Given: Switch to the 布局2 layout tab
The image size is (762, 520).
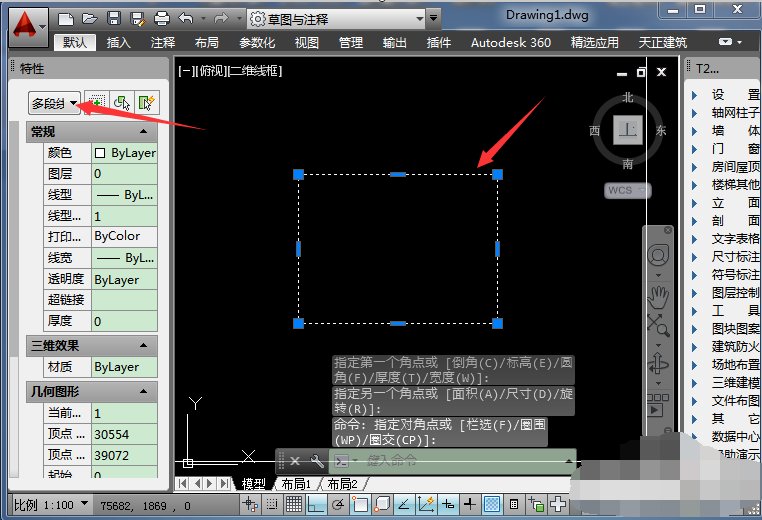Looking at the screenshot, I should [x=342, y=484].
